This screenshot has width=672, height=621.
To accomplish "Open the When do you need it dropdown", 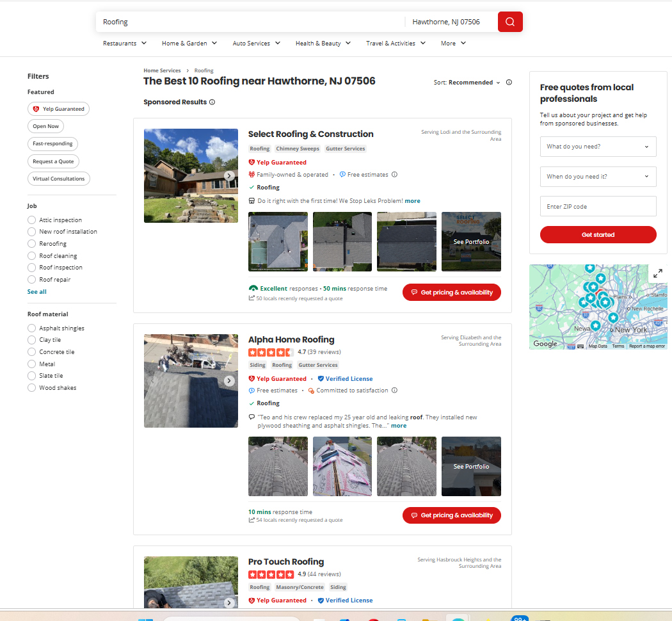I will point(598,177).
